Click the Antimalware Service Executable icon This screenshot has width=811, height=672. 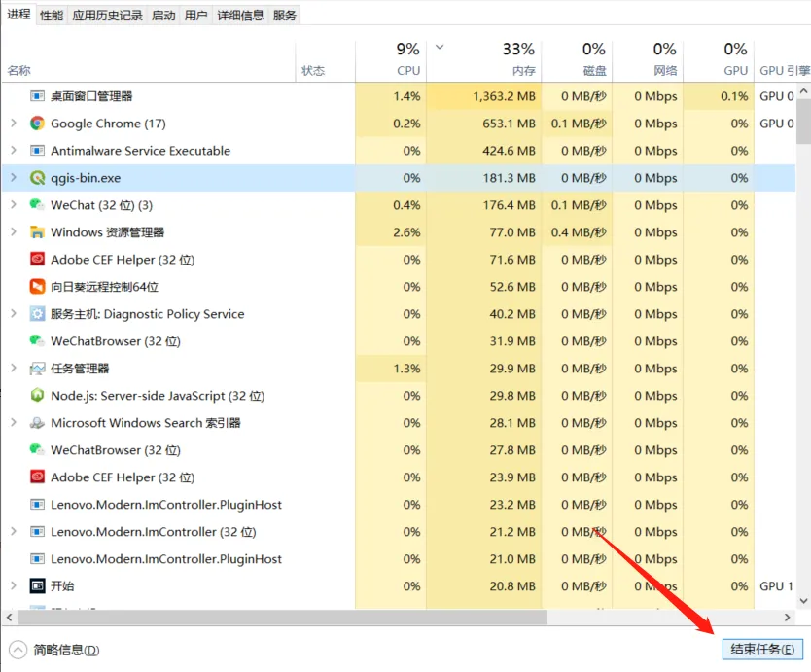coord(37,151)
